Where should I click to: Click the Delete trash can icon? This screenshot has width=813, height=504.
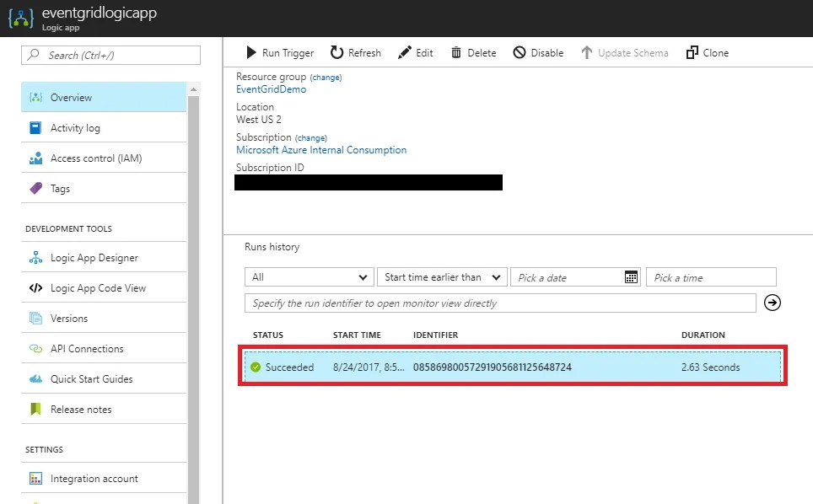click(455, 52)
